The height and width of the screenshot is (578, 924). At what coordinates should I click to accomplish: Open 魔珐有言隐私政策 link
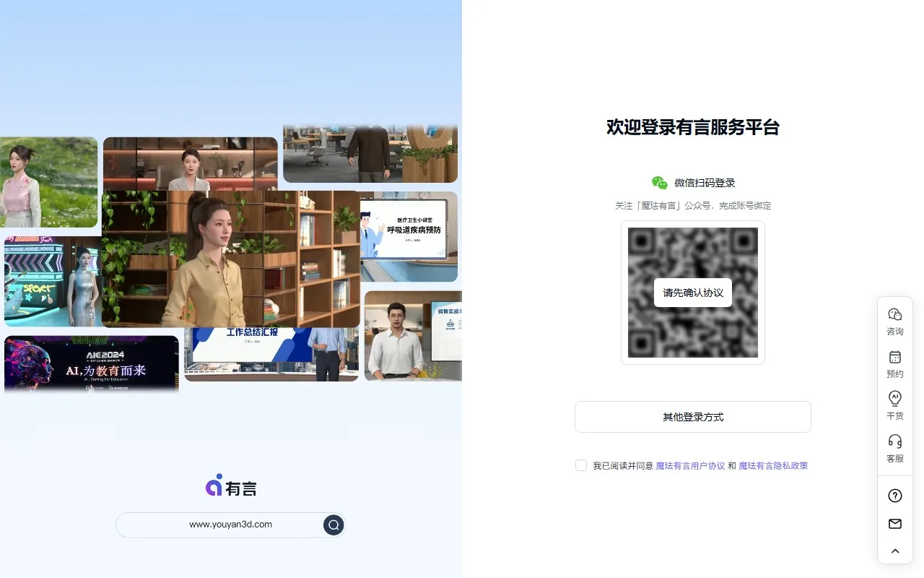(773, 466)
